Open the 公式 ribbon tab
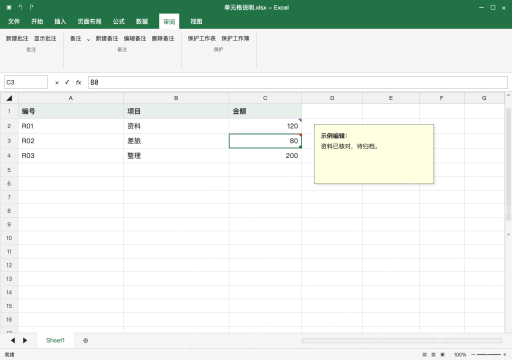This screenshot has height=360, width=512. coord(119,22)
